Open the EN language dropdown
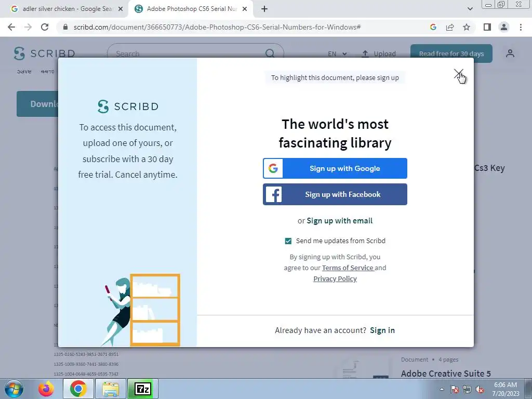The height and width of the screenshot is (399, 532). (x=337, y=54)
